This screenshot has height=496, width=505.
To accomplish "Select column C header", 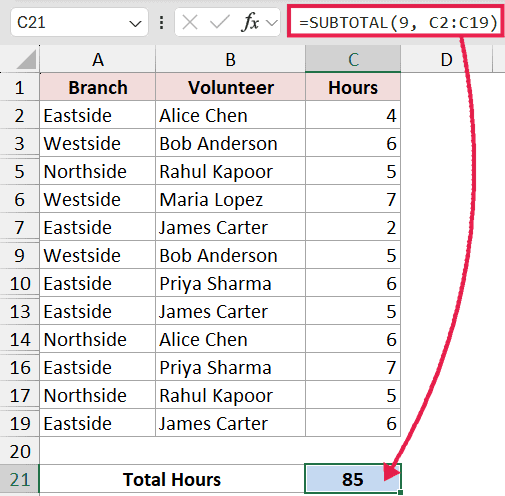I will click(353, 60).
